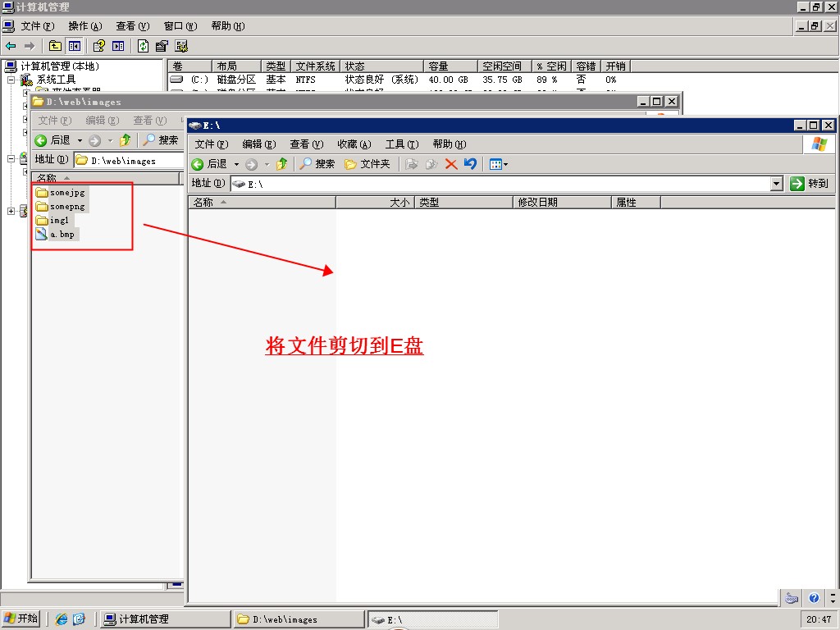Toggle the console tree show/hide icon
Image resolution: width=840 pixels, height=630 pixels.
click(75, 46)
